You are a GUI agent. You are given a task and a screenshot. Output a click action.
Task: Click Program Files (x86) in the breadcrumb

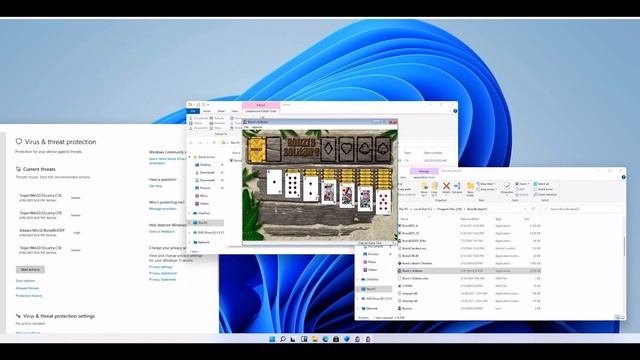tap(449, 209)
